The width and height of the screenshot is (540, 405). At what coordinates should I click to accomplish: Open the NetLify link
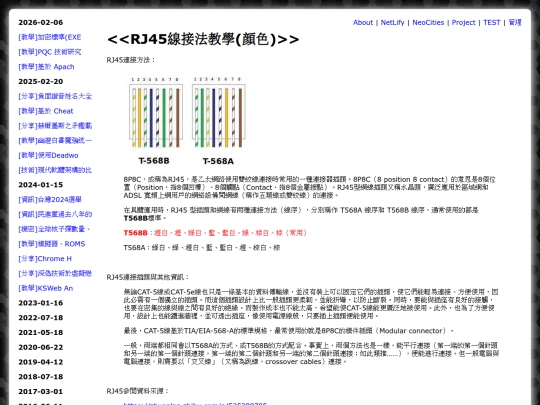[x=392, y=22]
